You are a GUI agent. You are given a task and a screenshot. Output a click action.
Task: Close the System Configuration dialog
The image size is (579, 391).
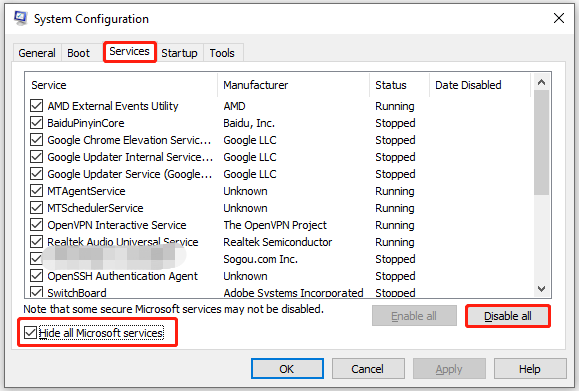pyautogui.click(x=559, y=18)
